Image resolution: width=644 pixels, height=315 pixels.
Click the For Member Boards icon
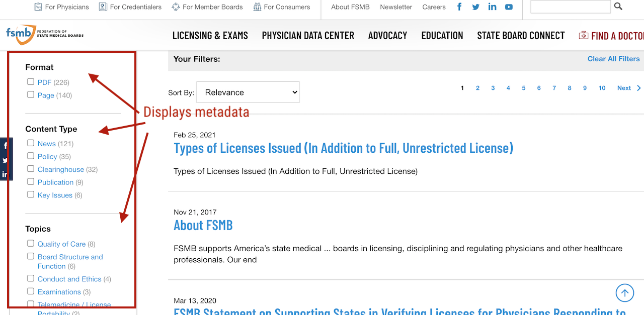tap(176, 7)
